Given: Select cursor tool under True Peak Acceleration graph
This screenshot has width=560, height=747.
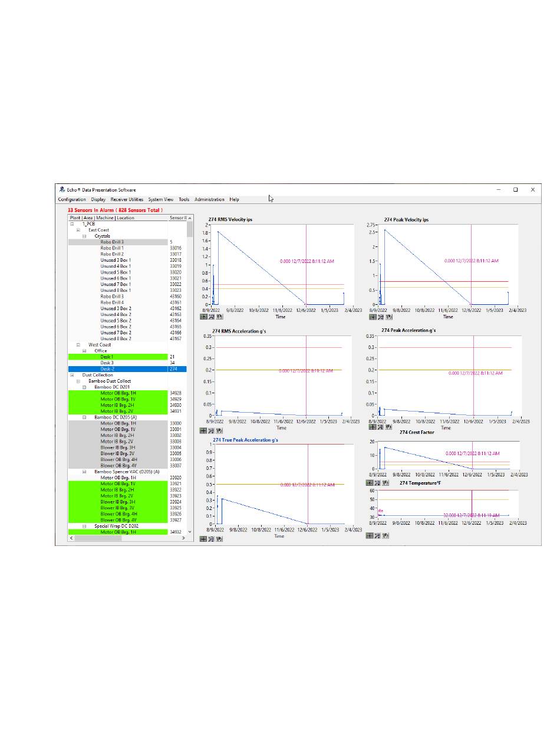Looking at the screenshot, I should point(204,539).
